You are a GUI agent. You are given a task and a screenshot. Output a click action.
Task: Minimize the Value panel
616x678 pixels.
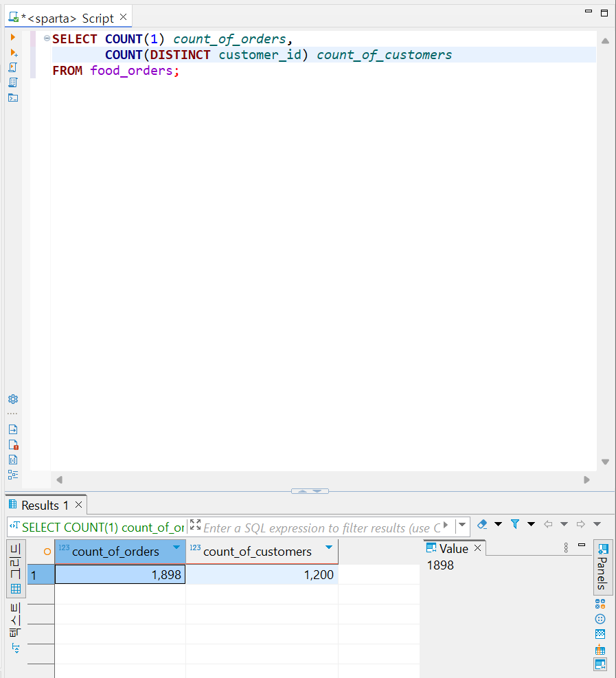[x=582, y=545]
